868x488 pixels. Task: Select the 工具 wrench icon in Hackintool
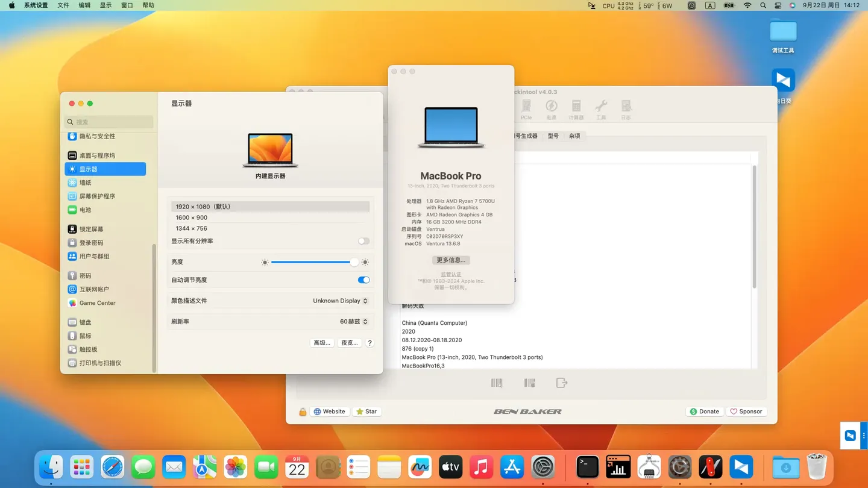click(x=600, y=110)
